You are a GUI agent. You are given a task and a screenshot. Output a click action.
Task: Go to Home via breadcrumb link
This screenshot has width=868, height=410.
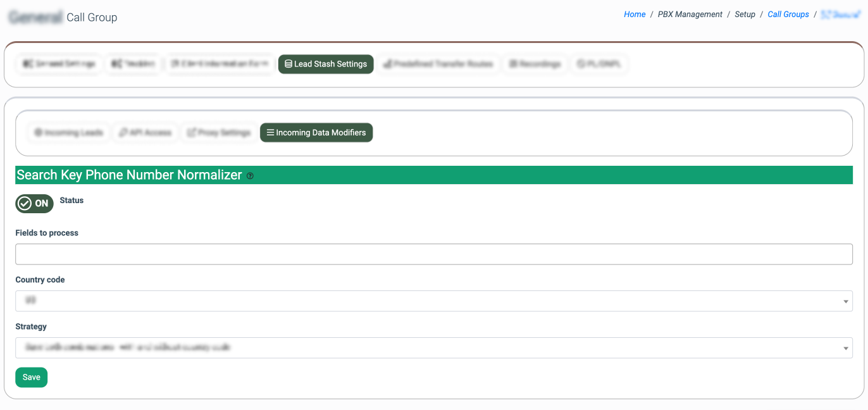635,15
